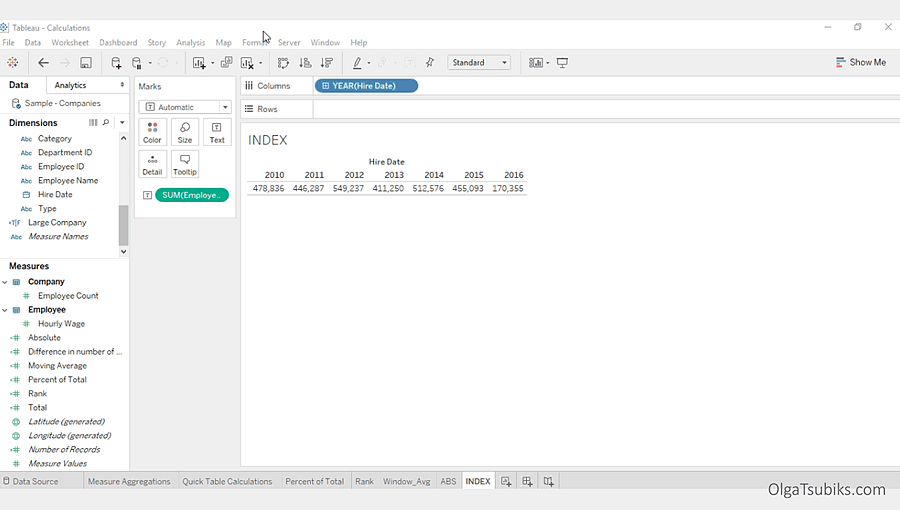Collapse the Employee measures folder
The image size is (900, 510).
coord(5,310)
